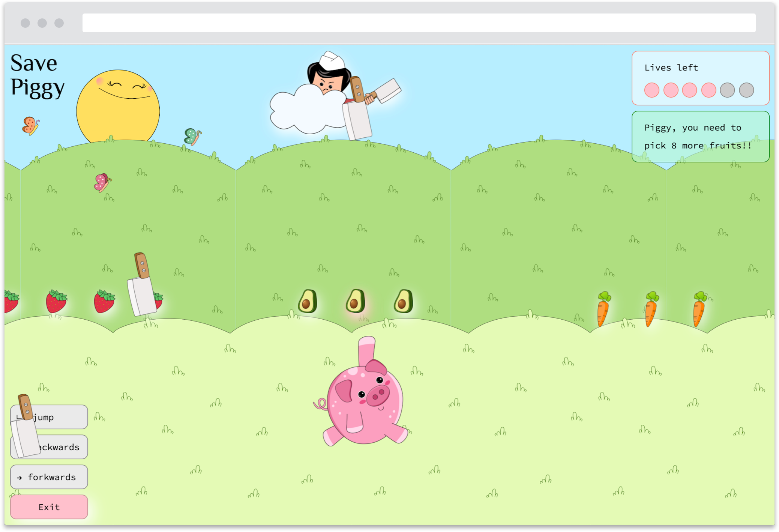The width and height of the screenshot is (779, 532).
Task: Click the strawberry left of the cleaver
Action: 104,301
